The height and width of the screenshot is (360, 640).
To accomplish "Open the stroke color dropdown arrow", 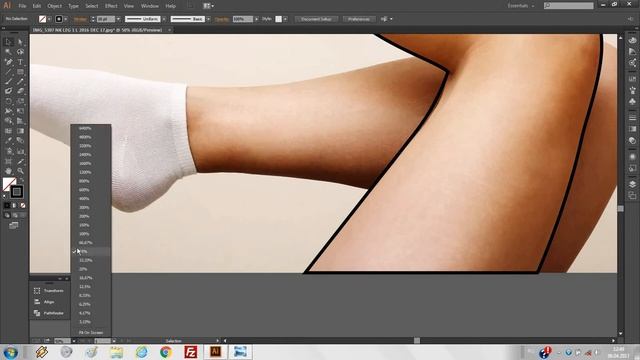I will (x=66, y=19).
